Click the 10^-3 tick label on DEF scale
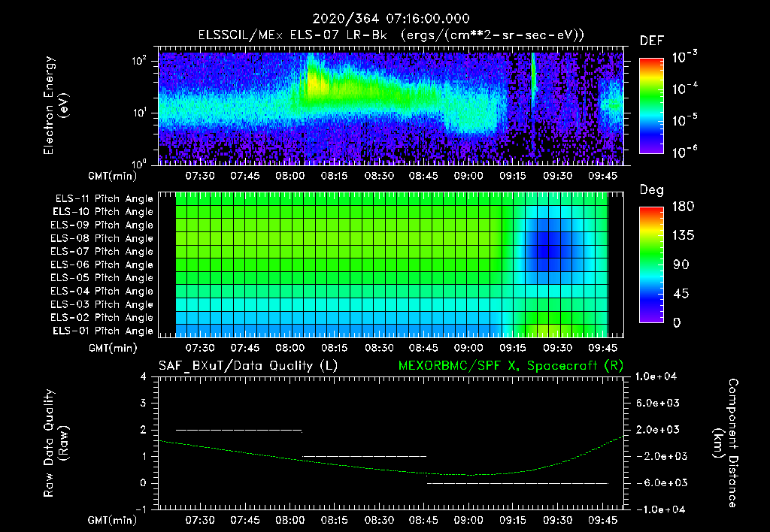The width and height of the screenshot is (770, 532). [x=684, y=57]
